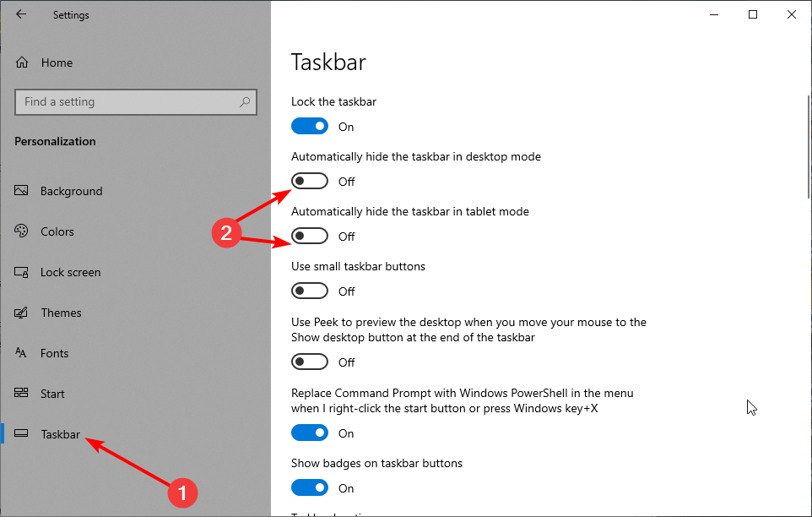Enable auto-hide taskbar in tablet mode
Viewport: 812px width, 517px height.
pyautogui.click(x=310, y=237)
